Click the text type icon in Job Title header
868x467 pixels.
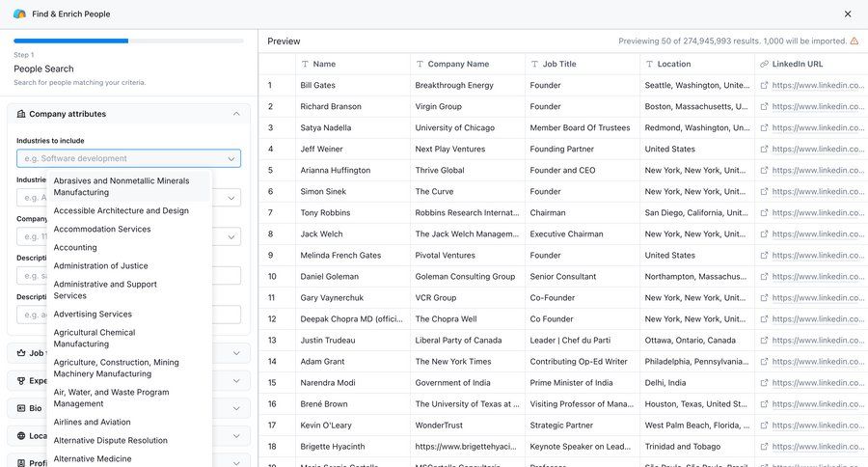pos(534,64)
